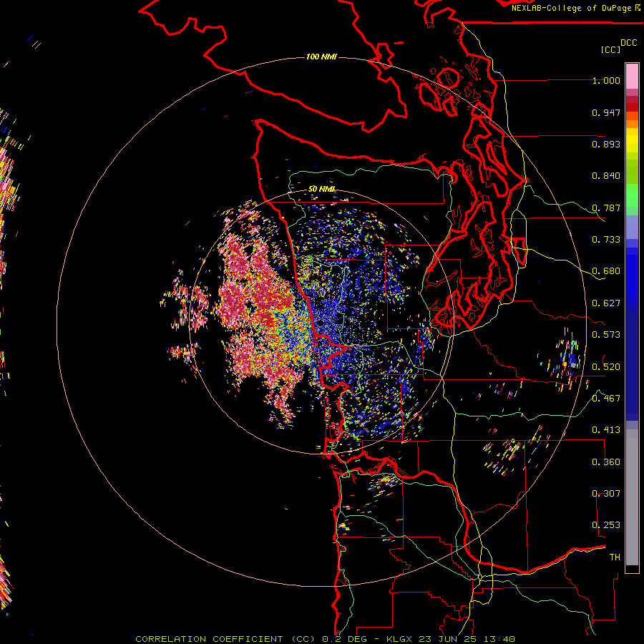The width and height of the screenshot is (644, 644).
Task: Click the 0.893 legend value
Action: [x=606, y=144]
